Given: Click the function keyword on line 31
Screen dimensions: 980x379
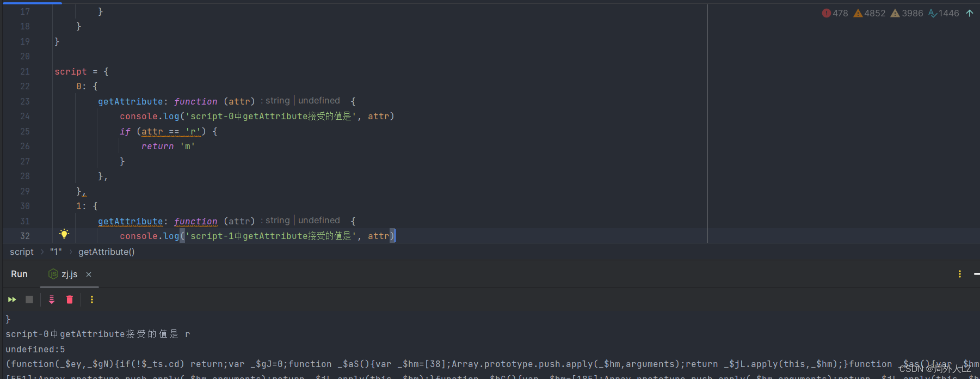Looking at the screenshot, I should pyautogui.click(x=196, y=221).
